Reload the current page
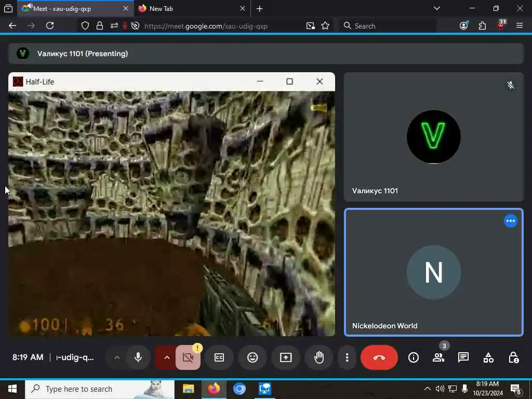Viewport: 532px width, 399px height. pos(50,26)
